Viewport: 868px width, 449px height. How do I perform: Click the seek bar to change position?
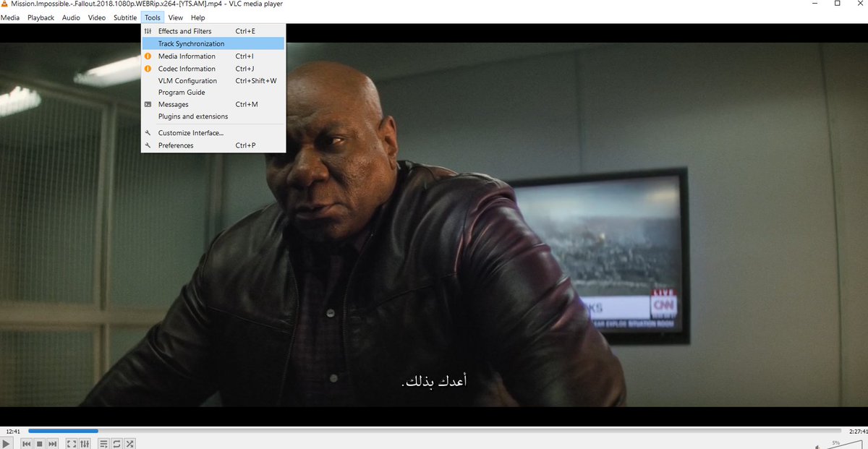click(x=434, y=431)
